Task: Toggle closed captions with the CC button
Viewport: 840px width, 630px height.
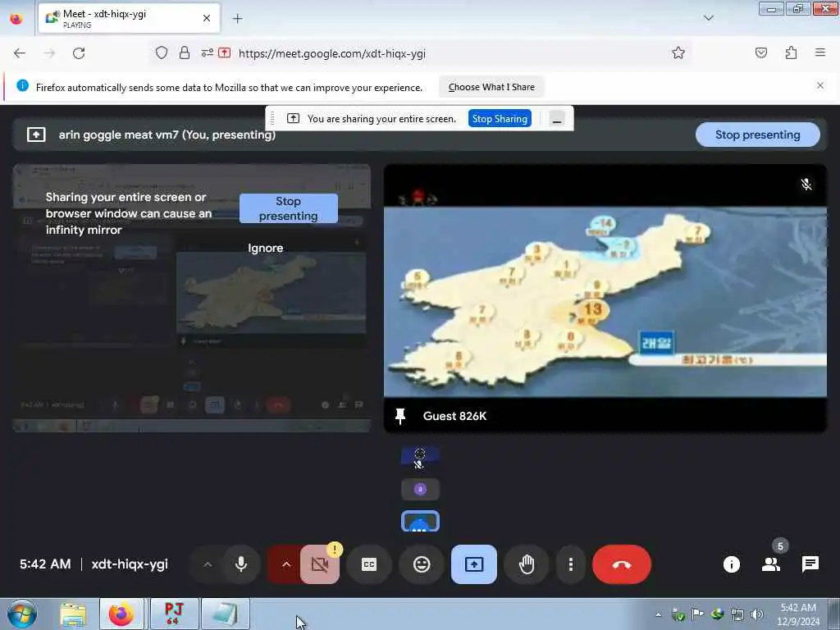Action: (369, 564)
